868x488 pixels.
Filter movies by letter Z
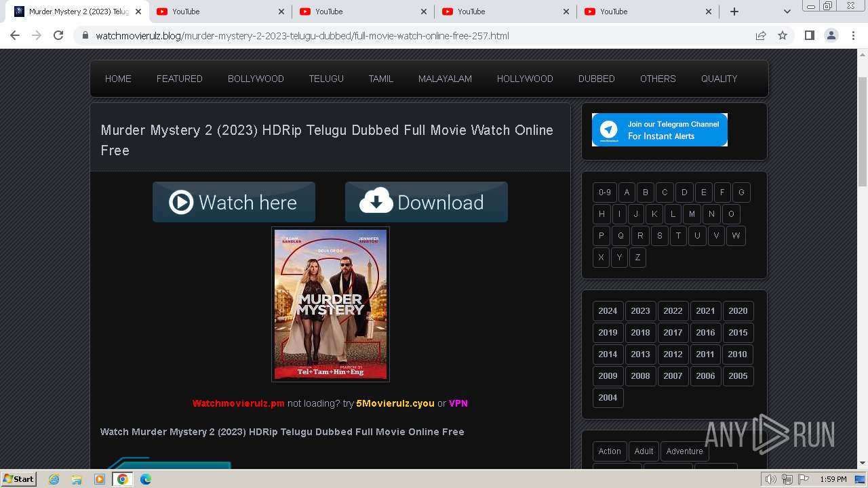(637, 258)
